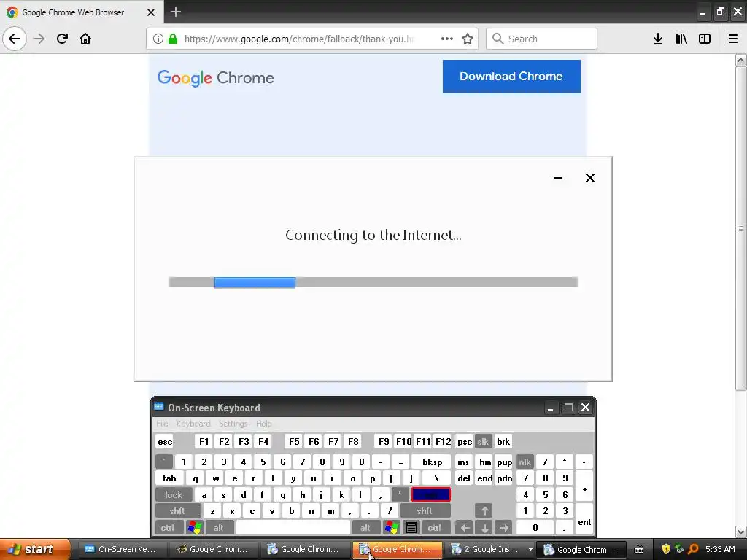Toggle the right shft key
The image size is (747, 560).
point(425,511)
